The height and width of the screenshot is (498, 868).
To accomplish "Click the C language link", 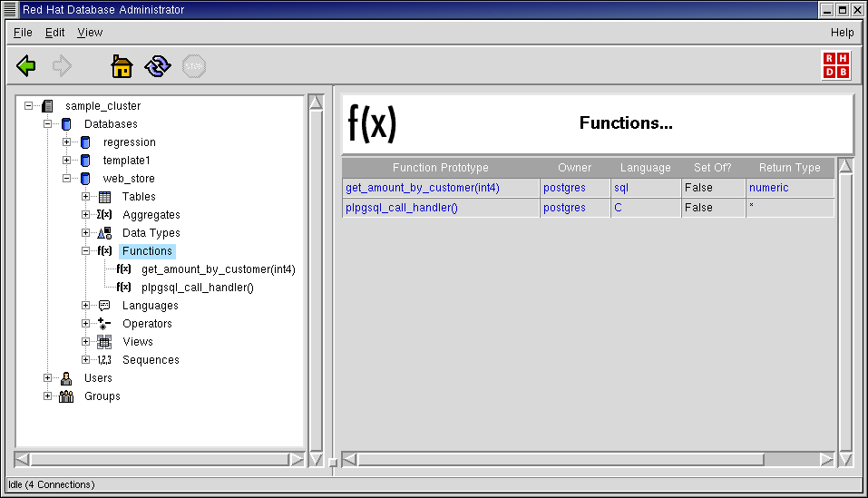I will click(618, 208).
